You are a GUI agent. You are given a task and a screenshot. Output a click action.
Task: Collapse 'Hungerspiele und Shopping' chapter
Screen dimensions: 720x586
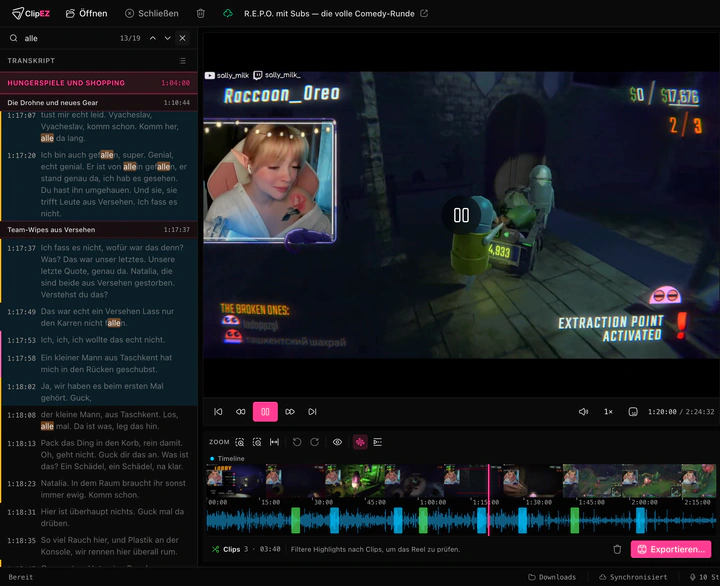pos(99,83)
